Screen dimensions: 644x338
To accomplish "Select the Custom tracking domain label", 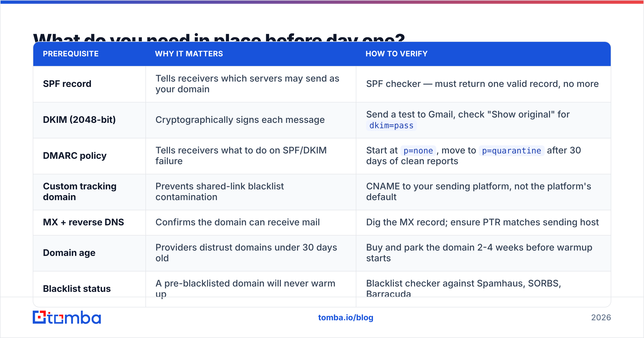I will pos(80,192).
